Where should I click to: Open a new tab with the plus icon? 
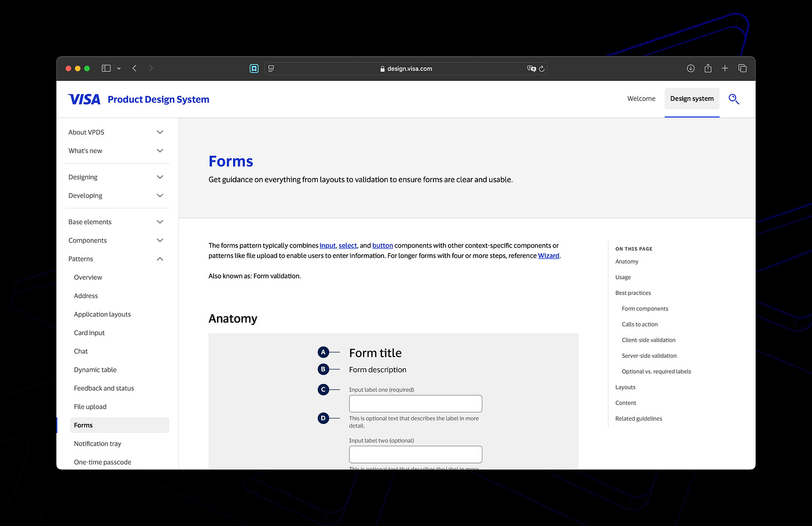[x=725, y=69]
